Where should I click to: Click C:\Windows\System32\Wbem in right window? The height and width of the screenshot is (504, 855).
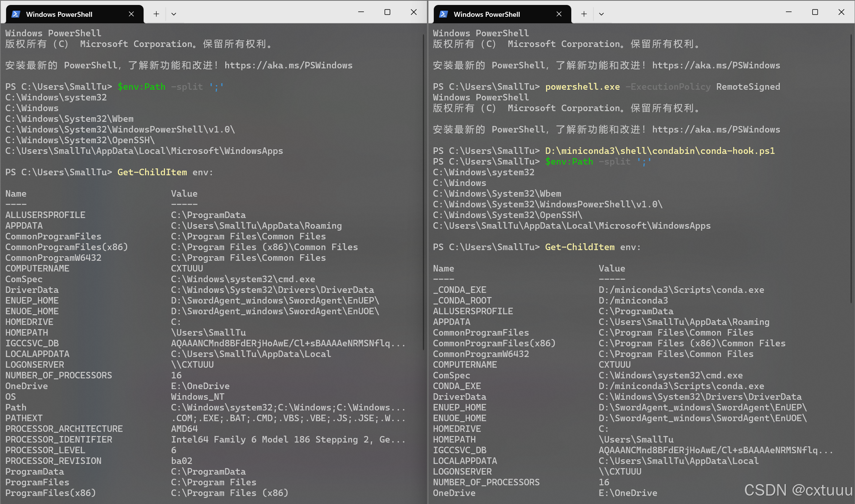pos(497,194)
